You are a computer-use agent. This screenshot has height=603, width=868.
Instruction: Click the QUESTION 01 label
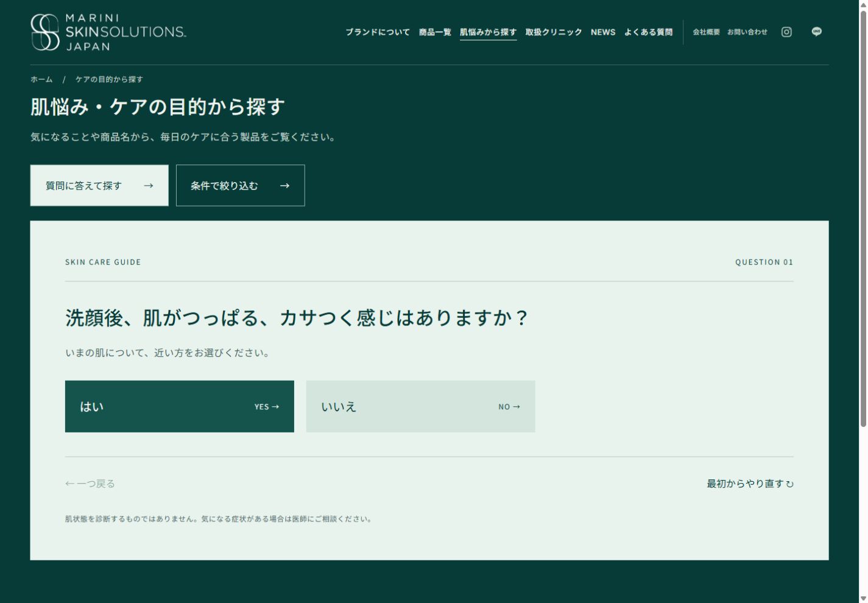(x=764, y=262)
